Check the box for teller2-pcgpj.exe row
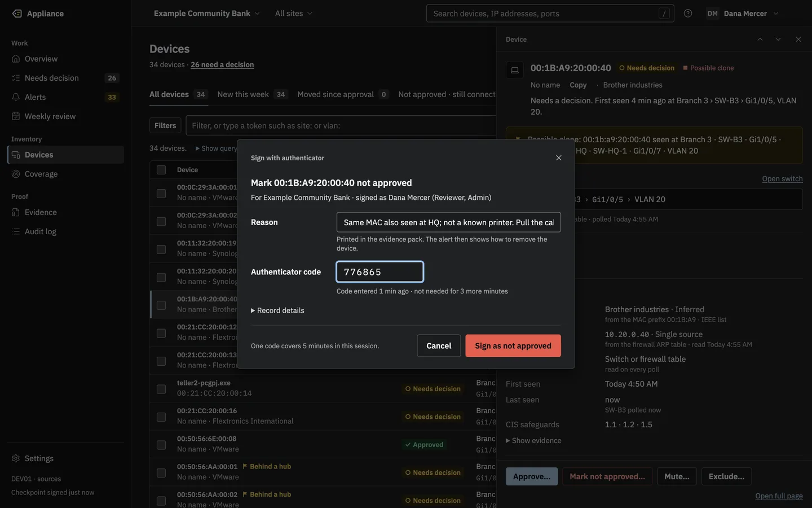 (x=161, y=389)
